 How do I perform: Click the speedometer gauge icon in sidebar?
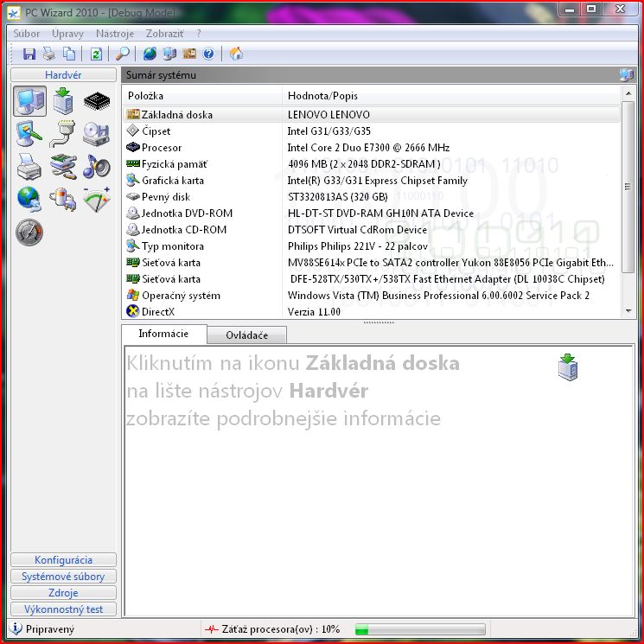click(x=29, y=232)
